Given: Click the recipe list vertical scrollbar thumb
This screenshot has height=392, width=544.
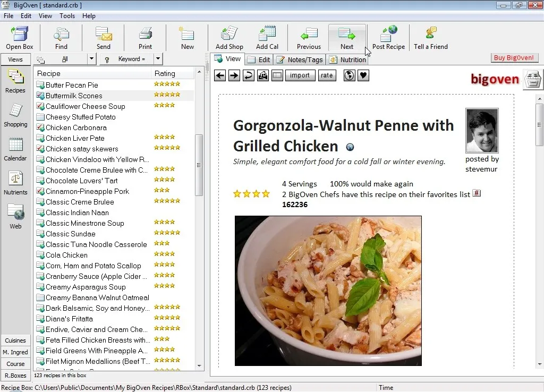Looking at the screenshot, I should pos(199,165).
